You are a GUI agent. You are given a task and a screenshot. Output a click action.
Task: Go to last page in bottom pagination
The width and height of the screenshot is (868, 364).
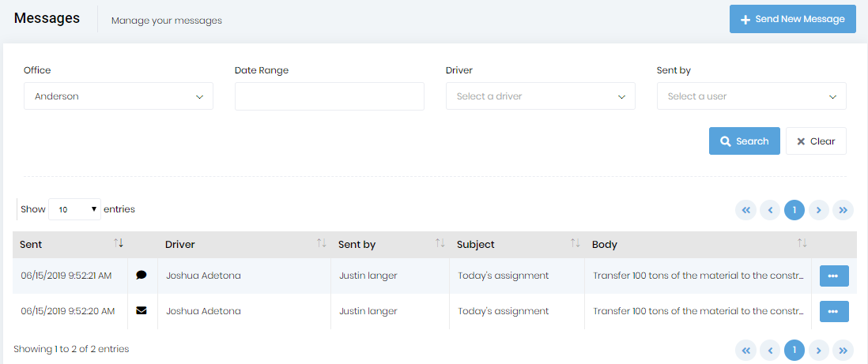pos(843,350)
